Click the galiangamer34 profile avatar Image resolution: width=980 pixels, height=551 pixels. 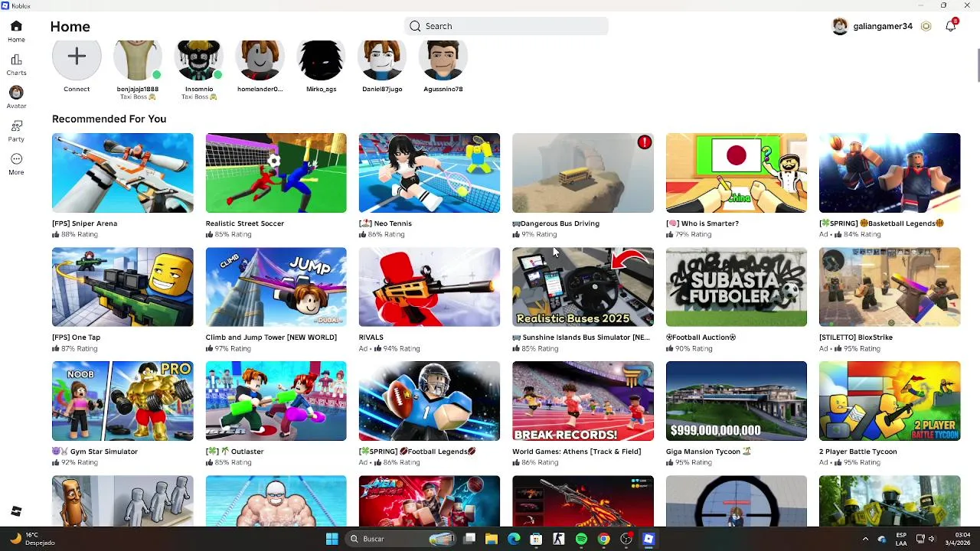(840, 26)
